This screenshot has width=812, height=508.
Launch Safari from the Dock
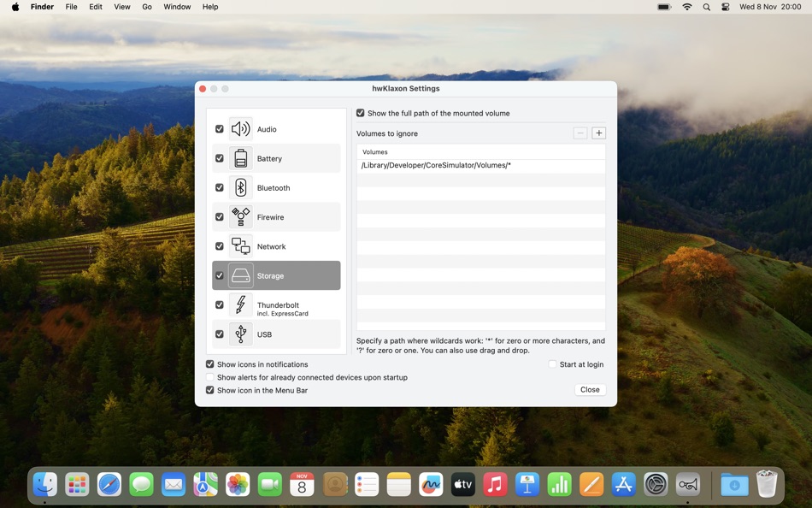(x=109, y=485)
